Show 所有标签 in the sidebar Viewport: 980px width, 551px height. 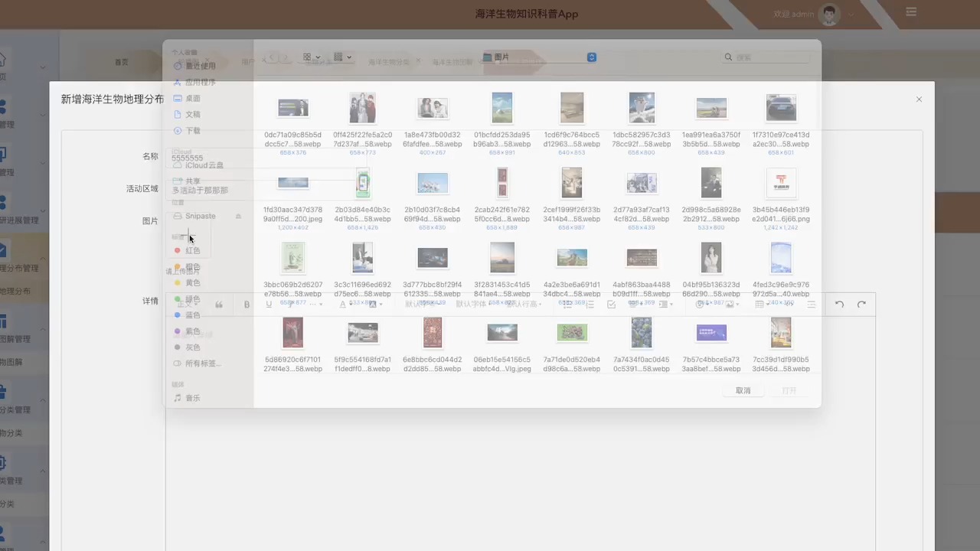[202, 364]
